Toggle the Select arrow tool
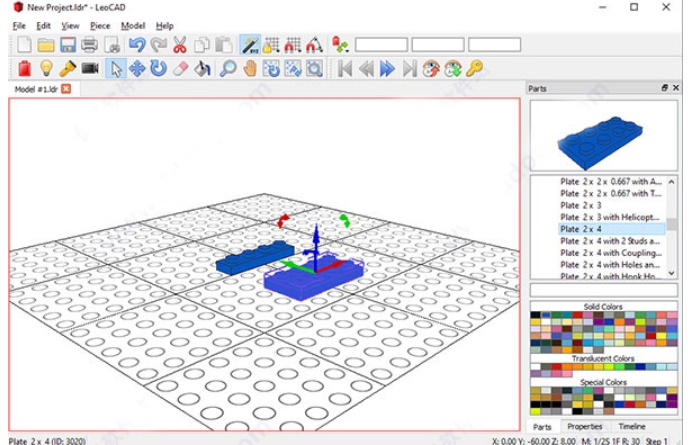Image resolution: width=691 pixels, height=445 pixels. click(x=115, y=68)
